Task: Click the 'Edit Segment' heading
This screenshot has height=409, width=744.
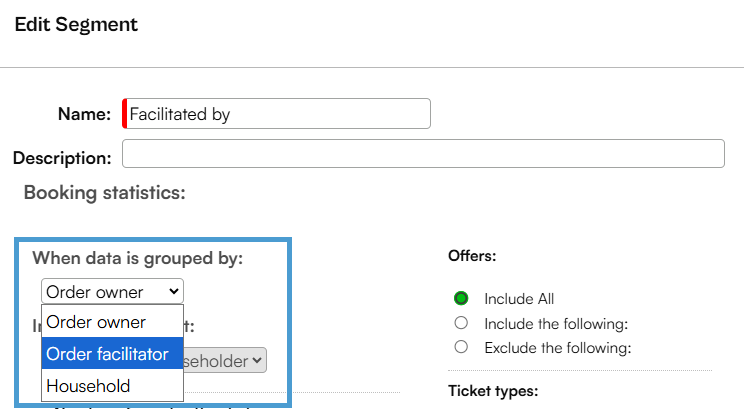Action: point(76,25)
